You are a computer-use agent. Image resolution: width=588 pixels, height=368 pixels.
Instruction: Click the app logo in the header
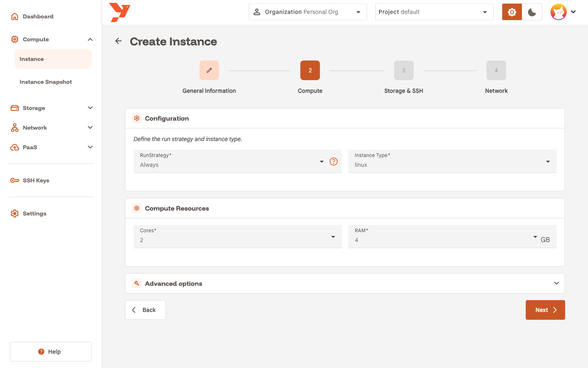(120, 12)
